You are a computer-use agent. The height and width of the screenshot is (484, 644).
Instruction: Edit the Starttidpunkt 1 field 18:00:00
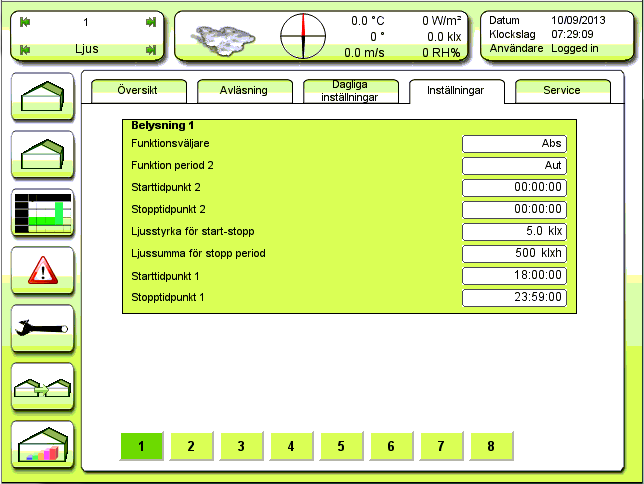(514, 276)
